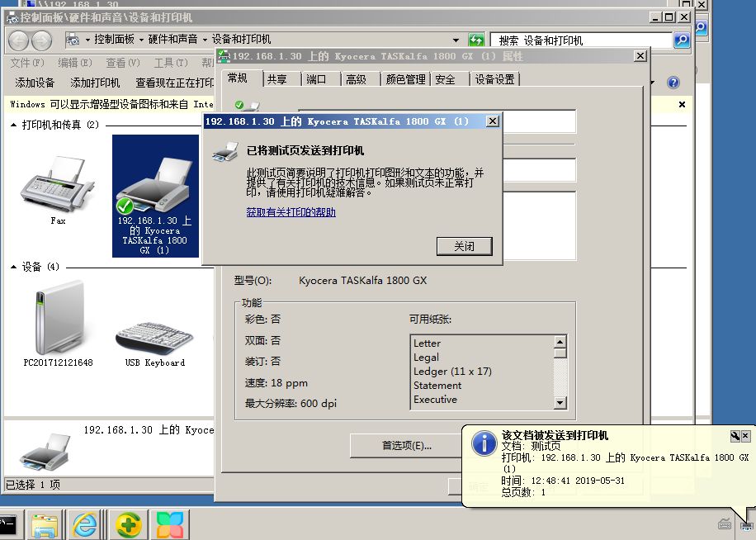
Task: Open the 文件(F) menu
Action: 27,63
